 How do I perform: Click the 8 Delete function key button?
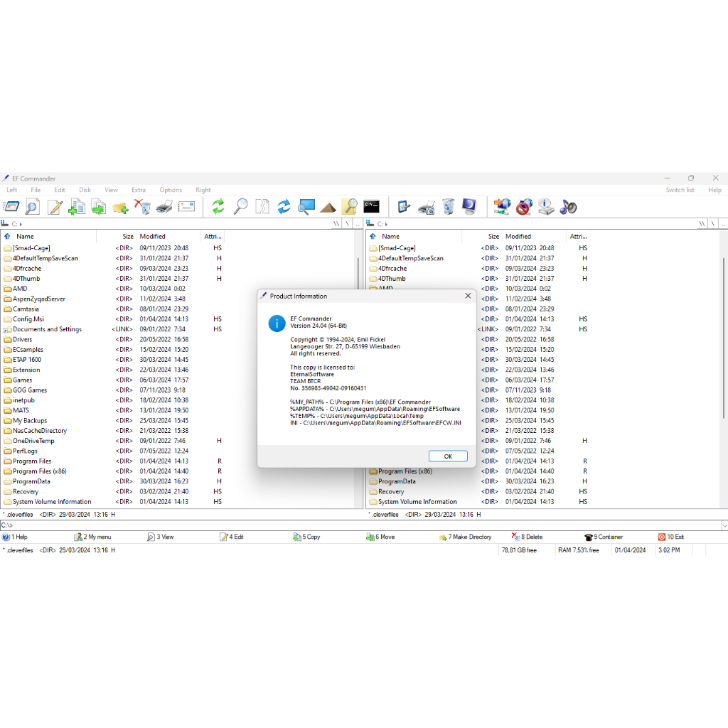pos(527,537)
